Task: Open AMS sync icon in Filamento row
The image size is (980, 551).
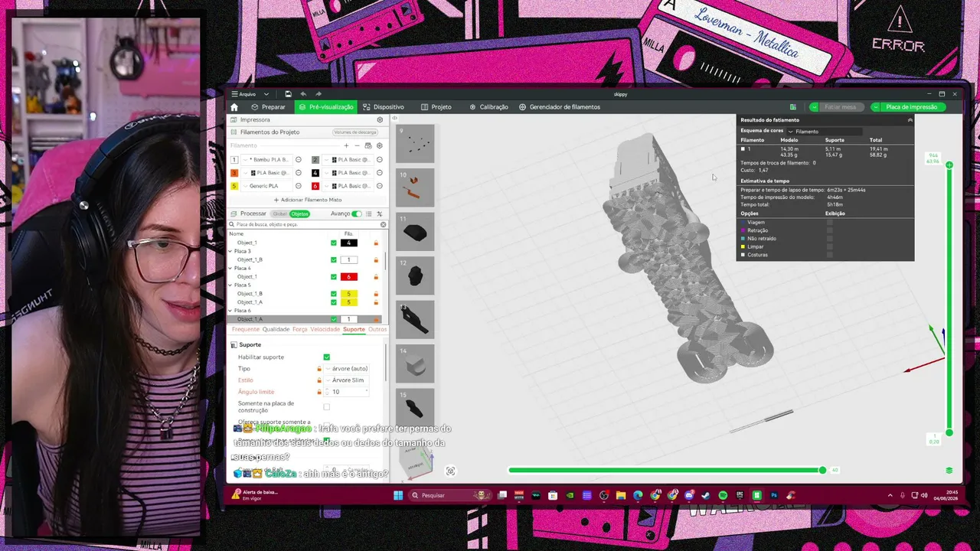Action: [368, 145]
